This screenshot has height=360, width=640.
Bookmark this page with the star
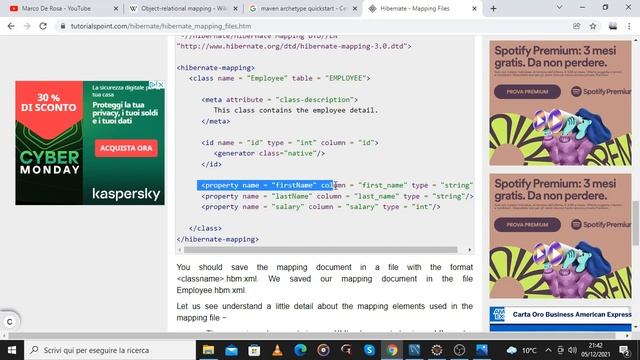coord(593,26)
